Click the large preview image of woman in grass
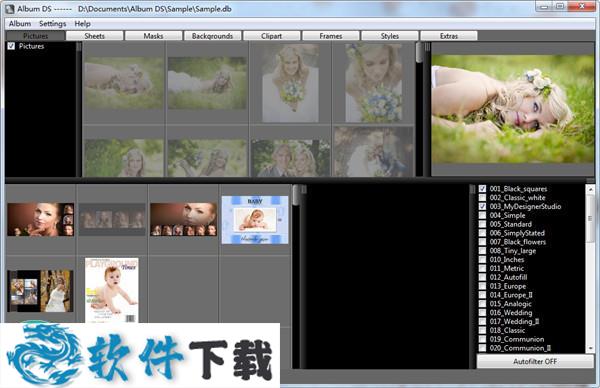Viewport: 600px width, 388px height. [513, 109]
